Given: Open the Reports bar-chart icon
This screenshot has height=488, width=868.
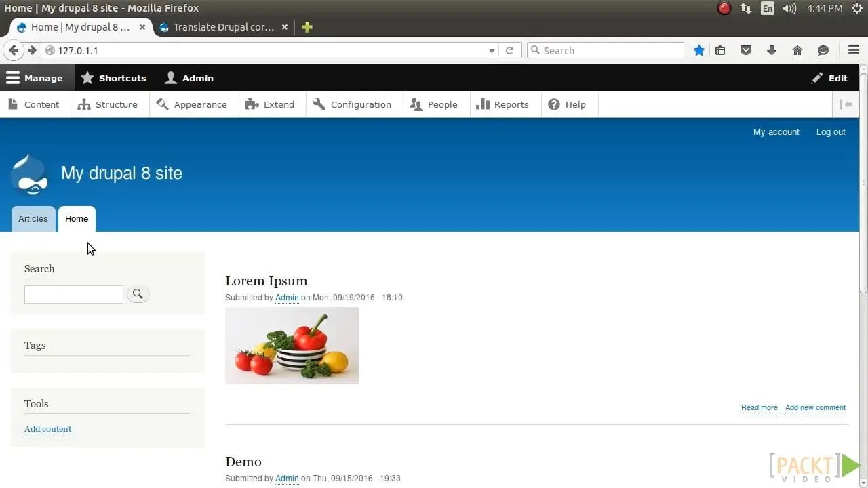Looking at the screenshot, I should point(482,104).
